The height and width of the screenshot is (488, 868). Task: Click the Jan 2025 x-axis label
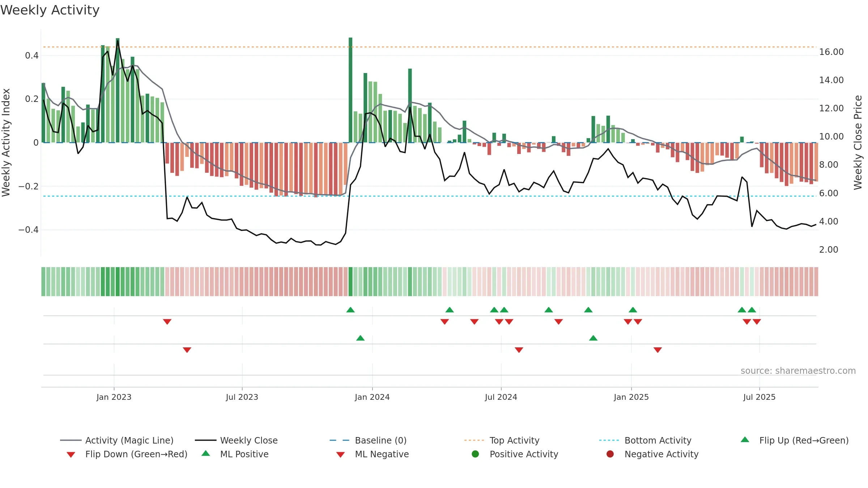point(631,397)
